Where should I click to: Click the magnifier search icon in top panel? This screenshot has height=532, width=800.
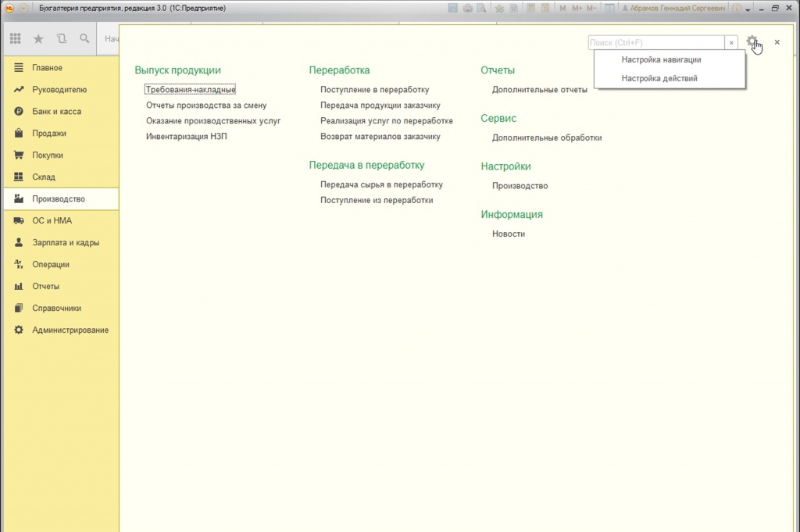84,38
